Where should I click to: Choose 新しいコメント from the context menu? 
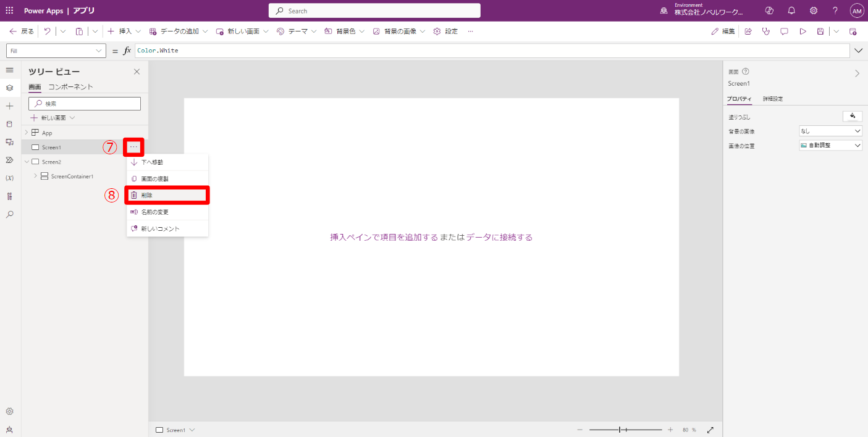[167, 228]
